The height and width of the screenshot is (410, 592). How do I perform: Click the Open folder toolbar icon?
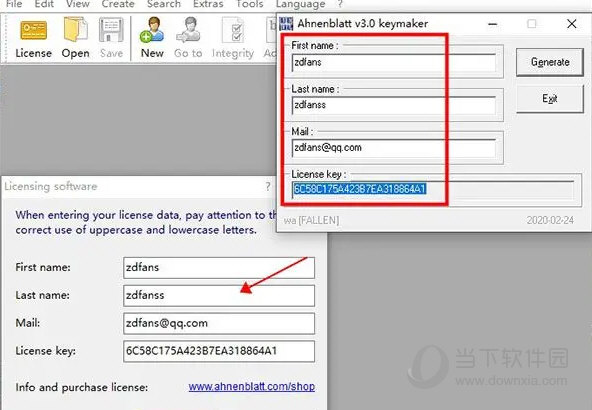click(76, 38)
